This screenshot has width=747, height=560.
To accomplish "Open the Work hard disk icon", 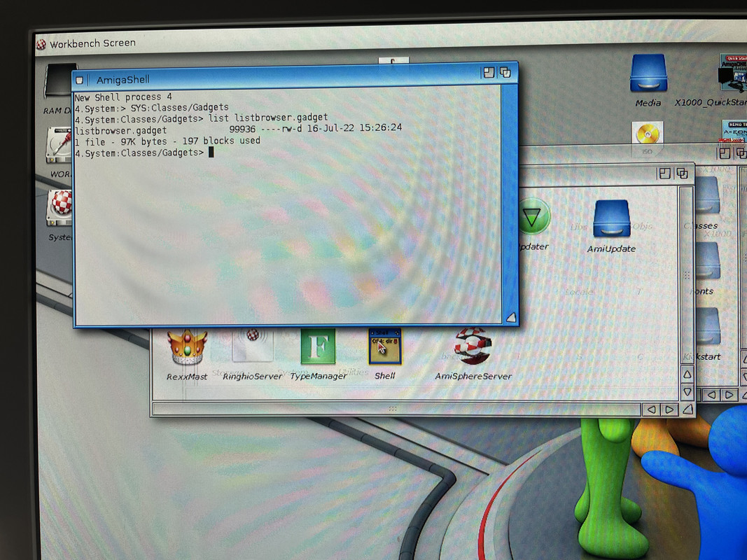I will coord(59,145).
